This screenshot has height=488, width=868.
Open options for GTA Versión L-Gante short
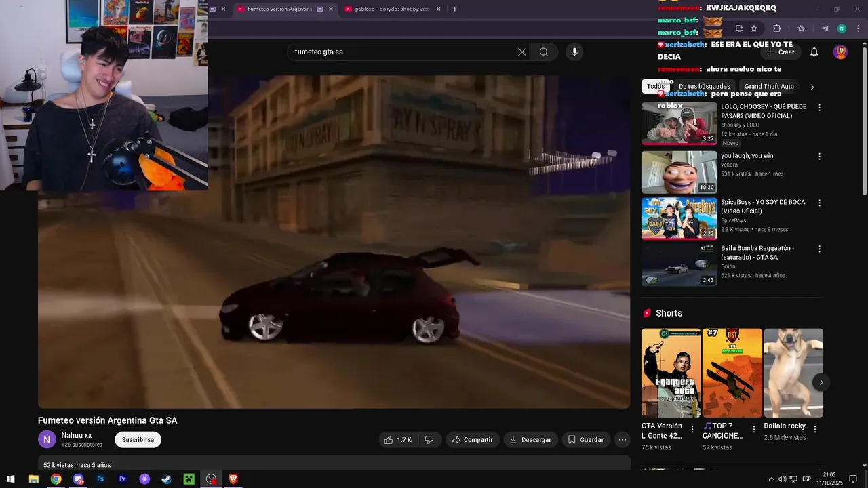click(x=692, y=429)
